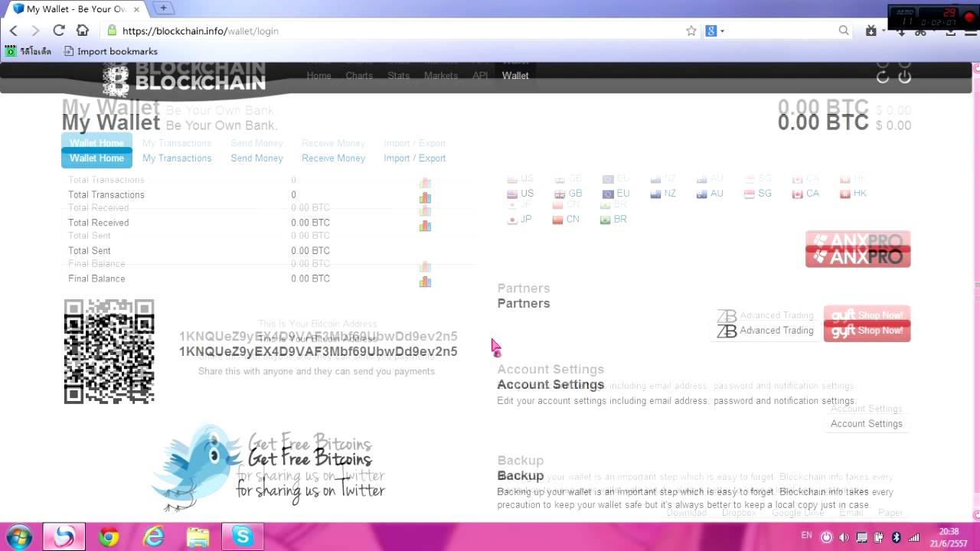Click the search magnifier icon in search box
This screenshot has height=551, width=980.
844,31
